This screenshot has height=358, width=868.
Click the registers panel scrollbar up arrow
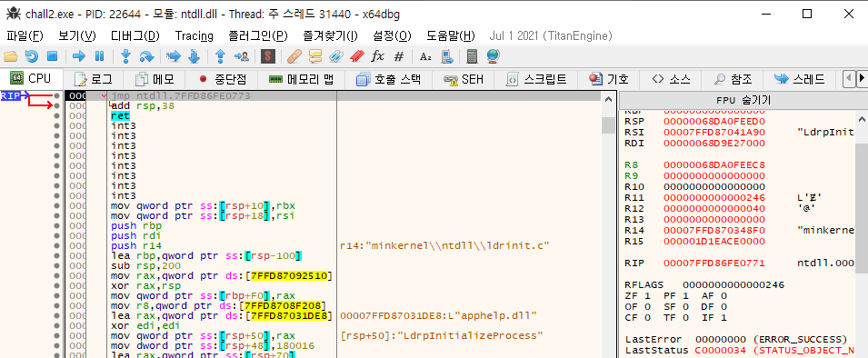861,119
